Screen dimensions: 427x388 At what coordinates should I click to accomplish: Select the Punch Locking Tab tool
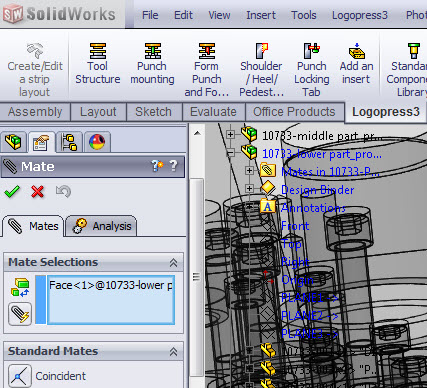[311, 70]
